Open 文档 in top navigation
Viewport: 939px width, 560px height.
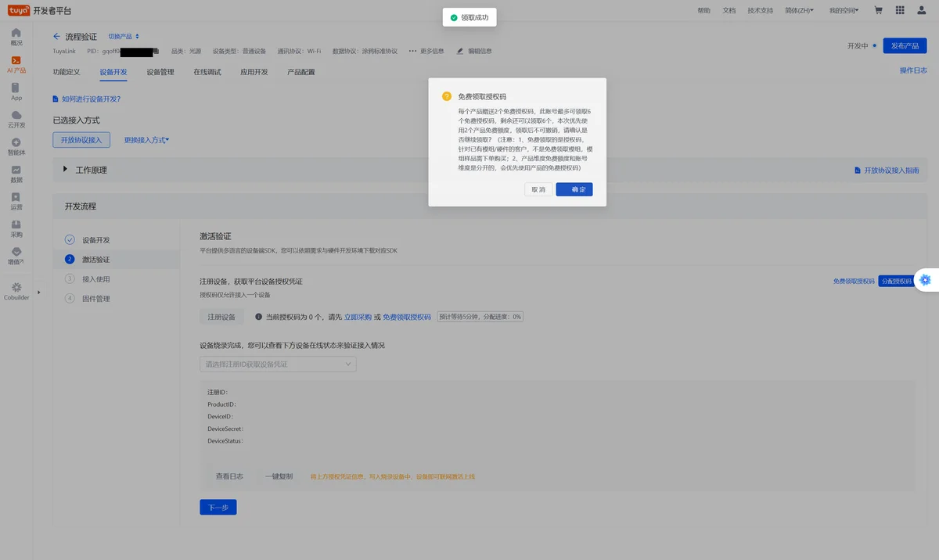(x=729, y=10)
